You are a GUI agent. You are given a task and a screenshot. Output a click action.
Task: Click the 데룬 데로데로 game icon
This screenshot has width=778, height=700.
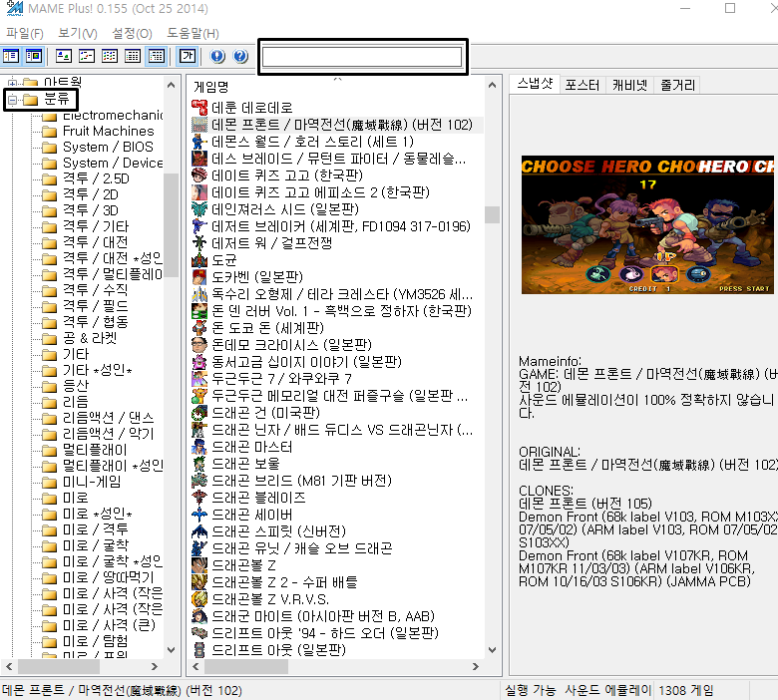point(199,107)
